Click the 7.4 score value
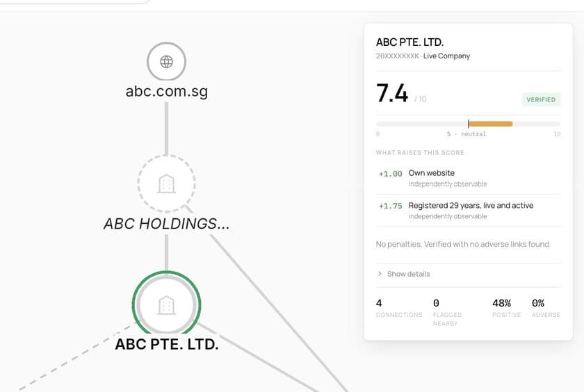The image size is (584, 392). point(392,93)
